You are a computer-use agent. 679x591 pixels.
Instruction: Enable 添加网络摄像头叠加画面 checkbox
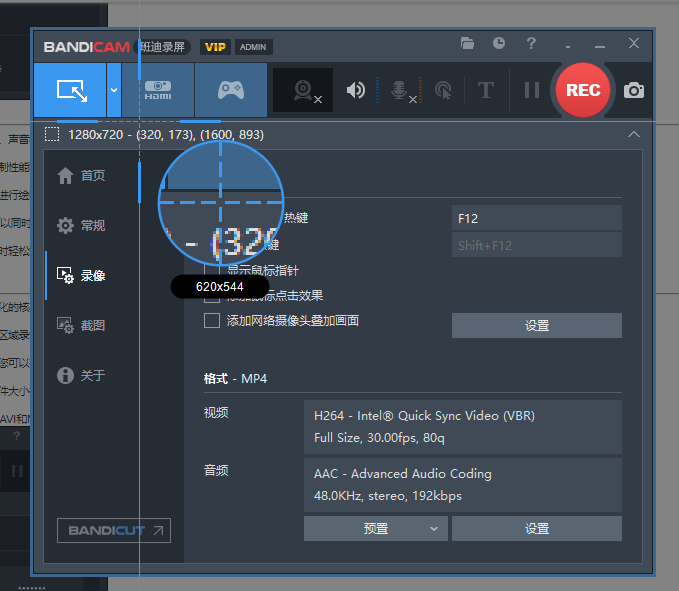point(212,321)
